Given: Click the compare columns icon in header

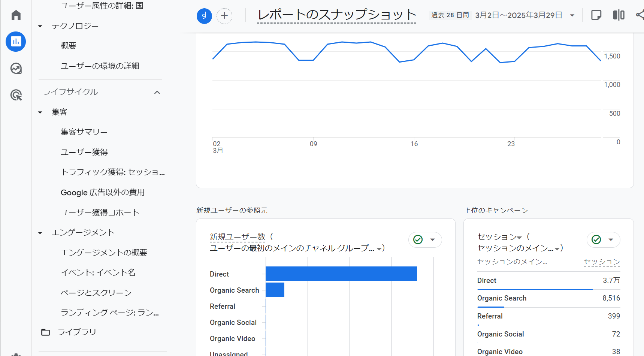Looking at the screenshot, I should point(619,15).
